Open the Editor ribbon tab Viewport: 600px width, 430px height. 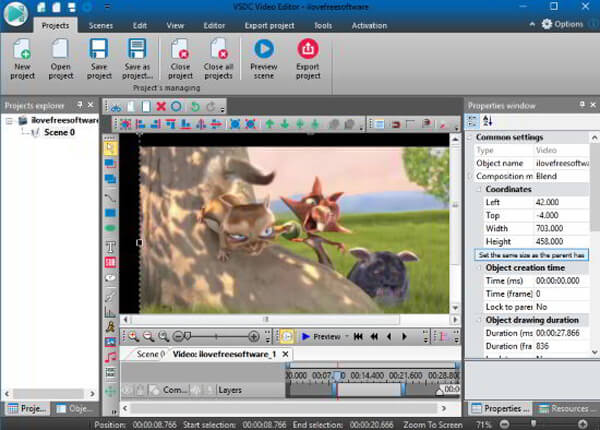pyautogui.click(x=214, y=26)
